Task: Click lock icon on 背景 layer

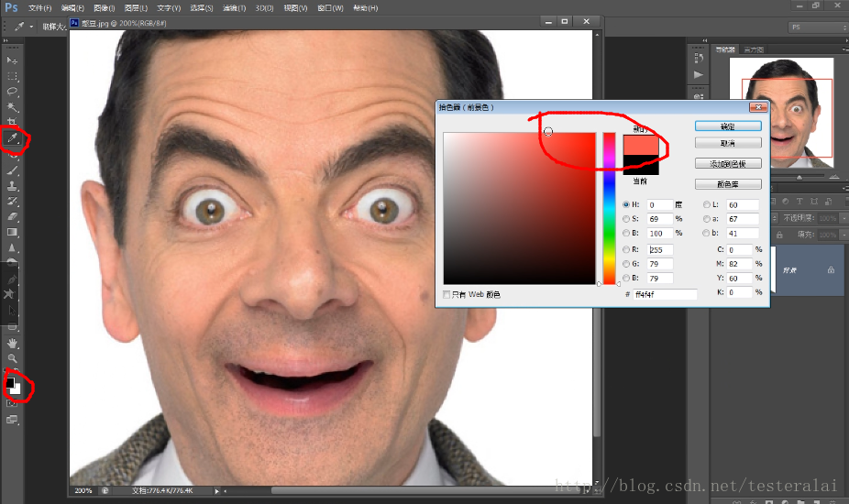Action: (x=831, y=270)
